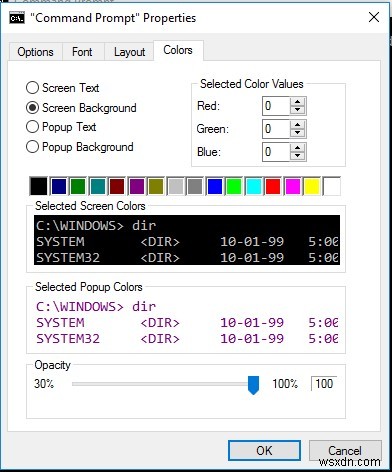This screenshot has height=472, width=392.
Task: Switch to the Layout tab
Action: pos(129,52)
